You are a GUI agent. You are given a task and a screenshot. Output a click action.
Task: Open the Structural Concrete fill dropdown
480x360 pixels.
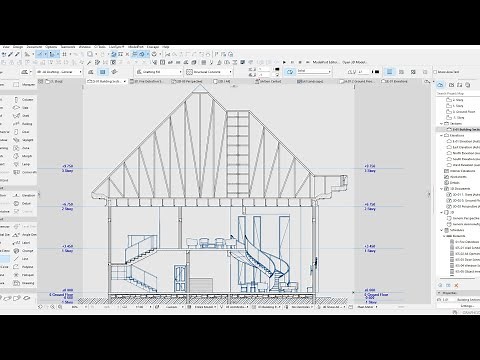(209, 72)
